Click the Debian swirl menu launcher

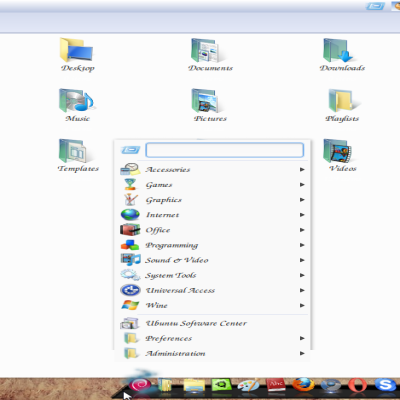(x=140, y=385)
